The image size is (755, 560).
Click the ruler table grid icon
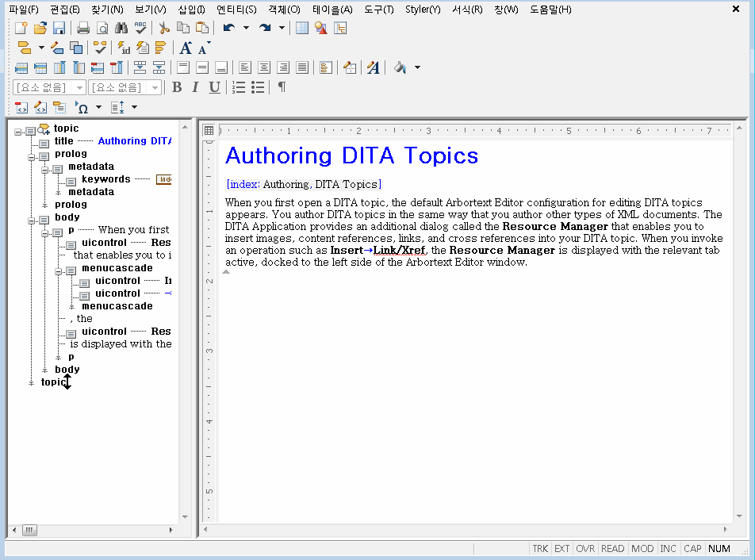tap(209, 130)
